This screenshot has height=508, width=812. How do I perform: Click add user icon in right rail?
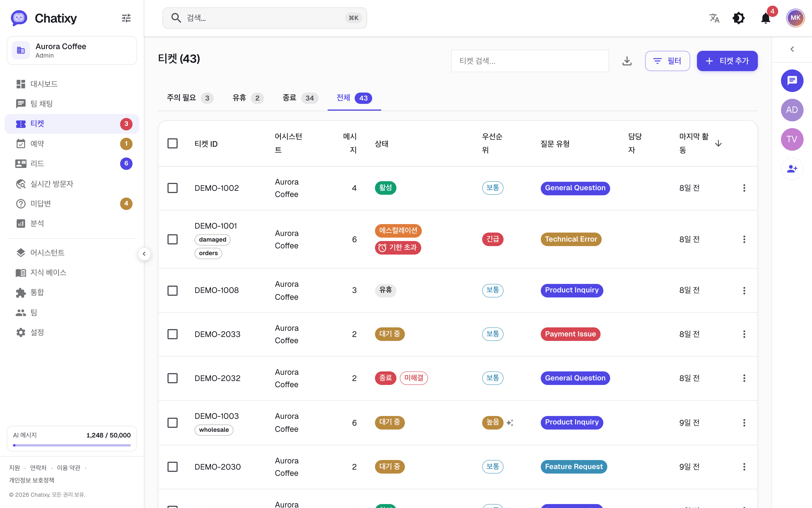792,168
